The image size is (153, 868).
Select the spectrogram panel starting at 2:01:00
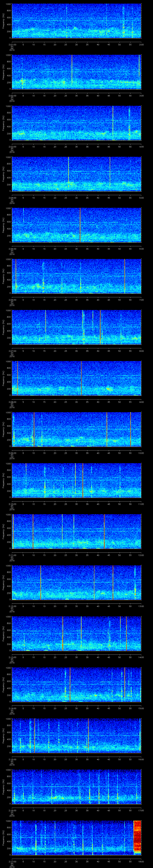click(77, 21)
